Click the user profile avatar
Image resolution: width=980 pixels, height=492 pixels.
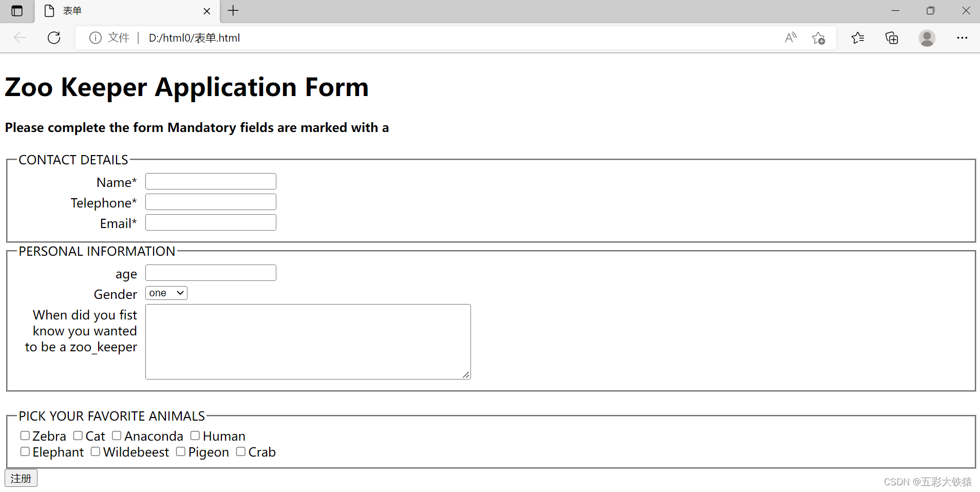(927, 38)
